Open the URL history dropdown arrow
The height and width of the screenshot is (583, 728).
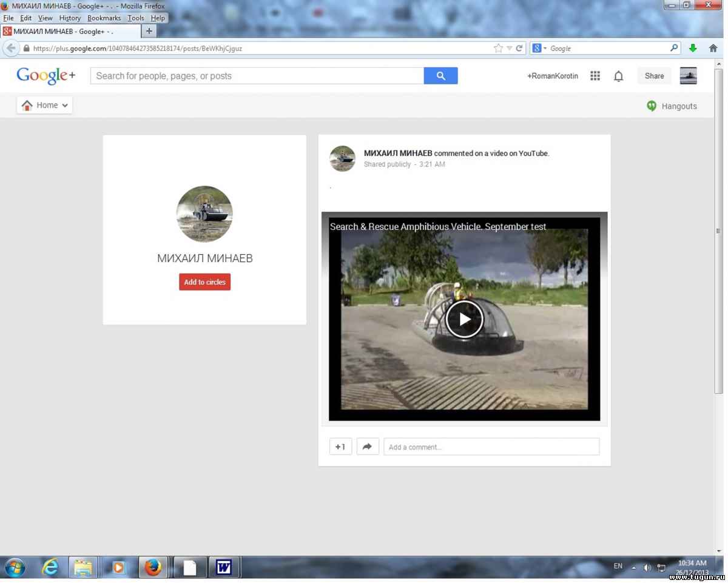tap(510, 48)
